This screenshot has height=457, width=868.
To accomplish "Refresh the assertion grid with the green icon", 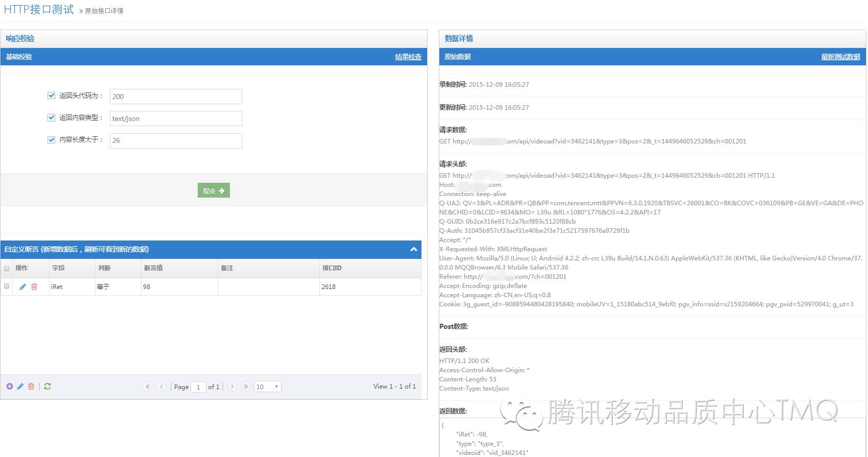I will (48, 387).
